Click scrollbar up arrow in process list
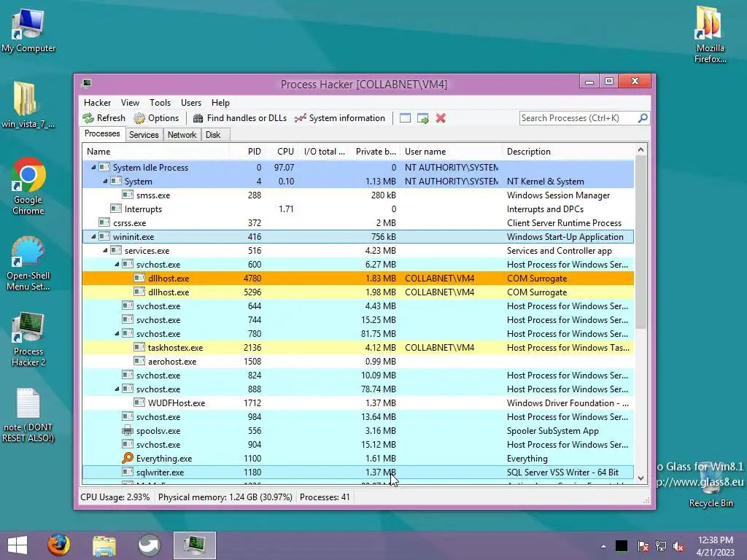 [x=640, y=150]
